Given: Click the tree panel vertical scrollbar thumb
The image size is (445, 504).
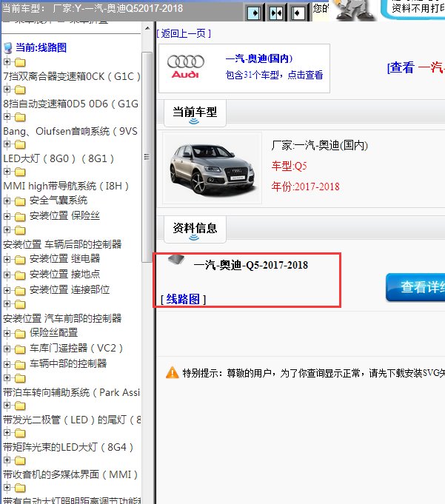Looking at the screenshot, I should 147,157.
